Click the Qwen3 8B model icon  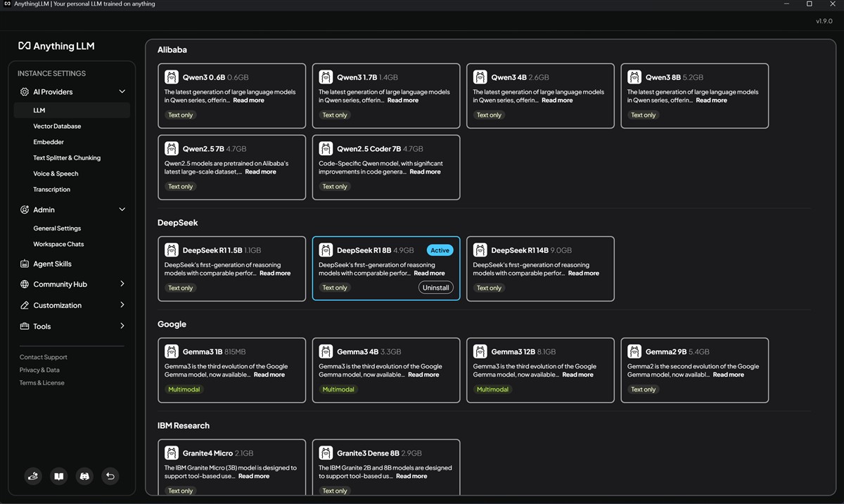(x=634, y=77)
